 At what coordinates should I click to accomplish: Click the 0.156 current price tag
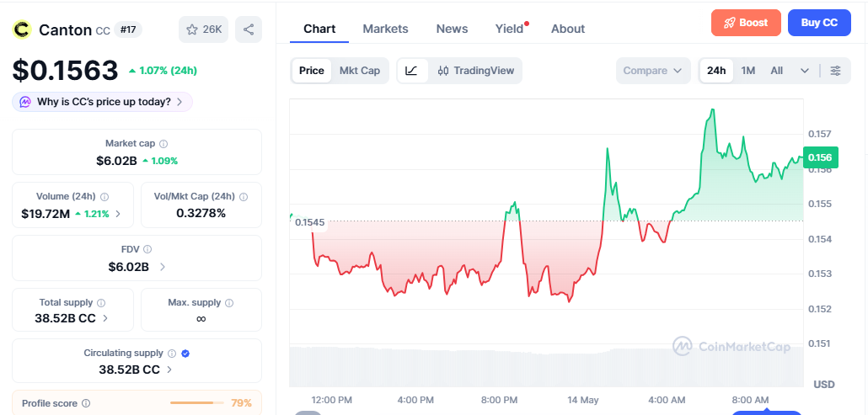click(821, 158)
